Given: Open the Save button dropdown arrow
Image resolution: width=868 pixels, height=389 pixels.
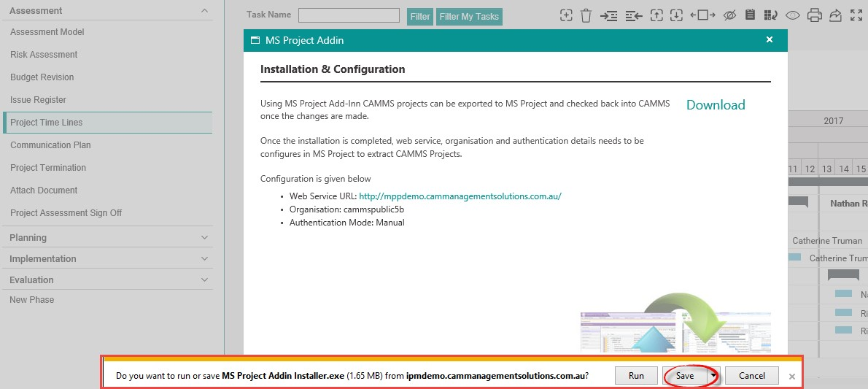Looking at the screenshot, I should (713, 376).
